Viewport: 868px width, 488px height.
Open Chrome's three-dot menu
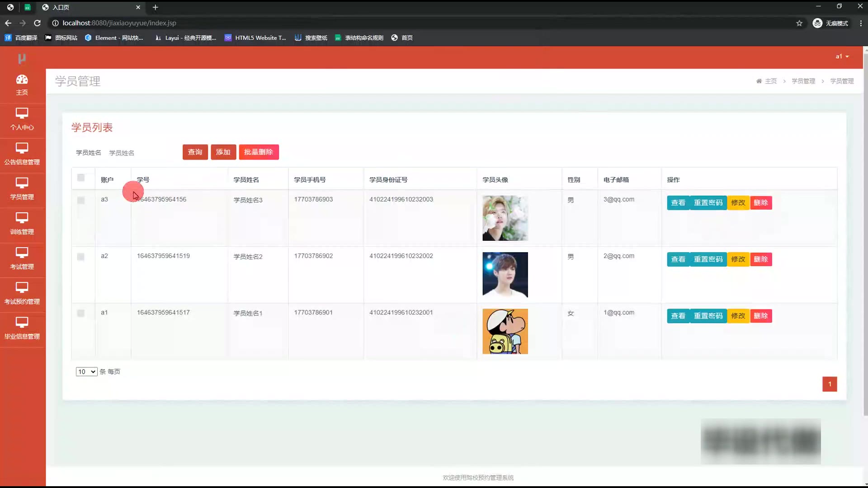tap(860, 23)
